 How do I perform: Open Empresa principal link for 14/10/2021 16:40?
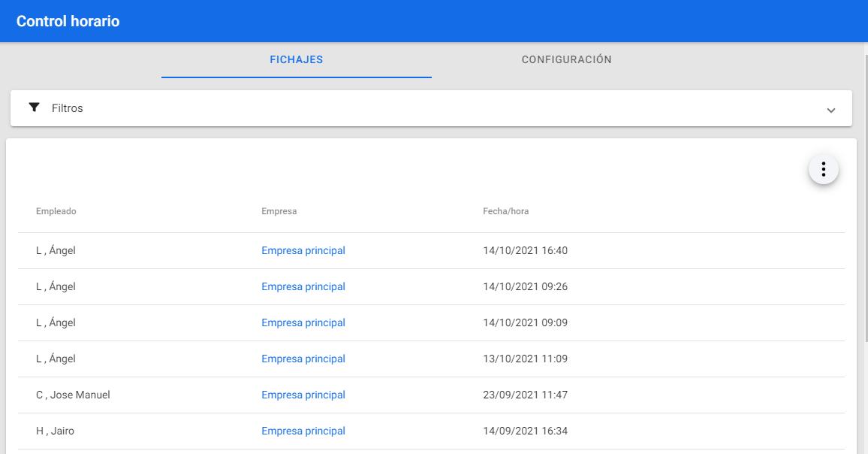point(303,250)
